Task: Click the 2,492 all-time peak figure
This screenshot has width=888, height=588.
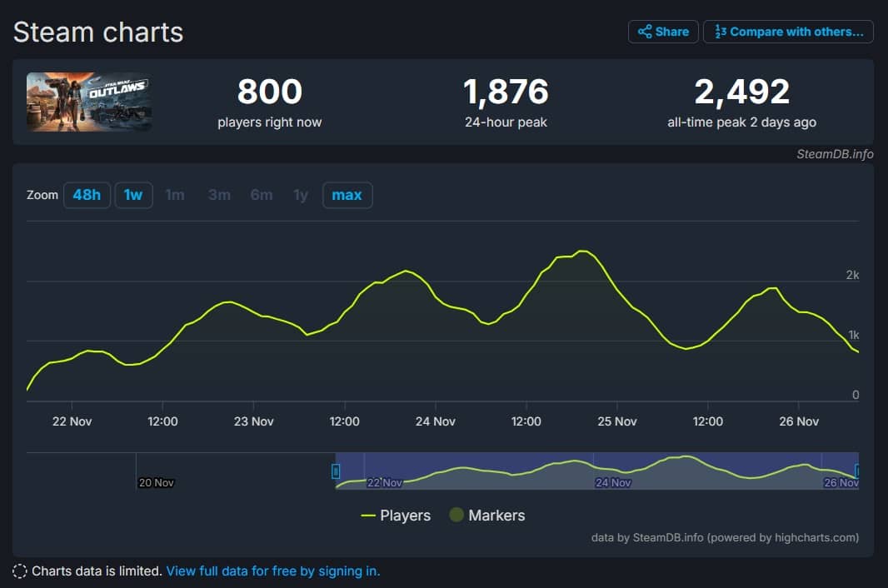Action: (742, 92)
